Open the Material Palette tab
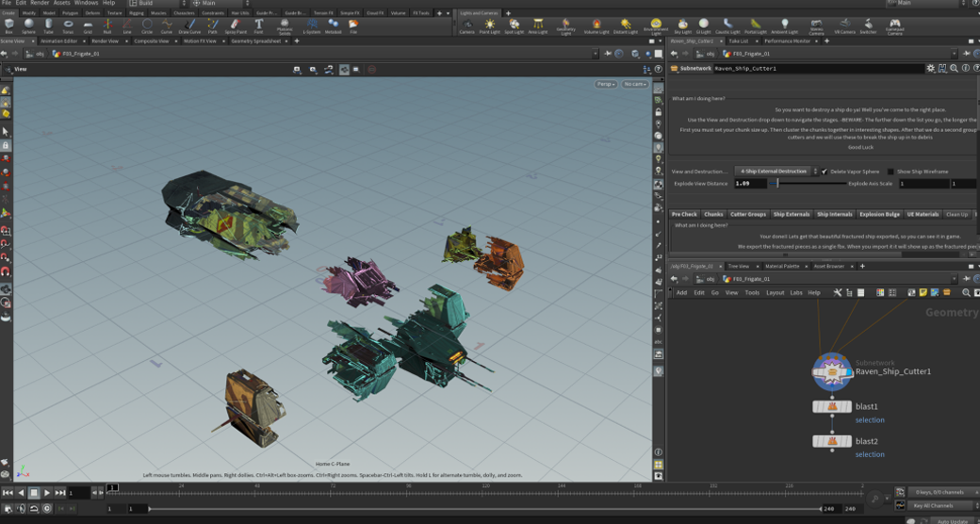This screenshot has height=524, width=980. pyautogui.click(x=782, y=267)
